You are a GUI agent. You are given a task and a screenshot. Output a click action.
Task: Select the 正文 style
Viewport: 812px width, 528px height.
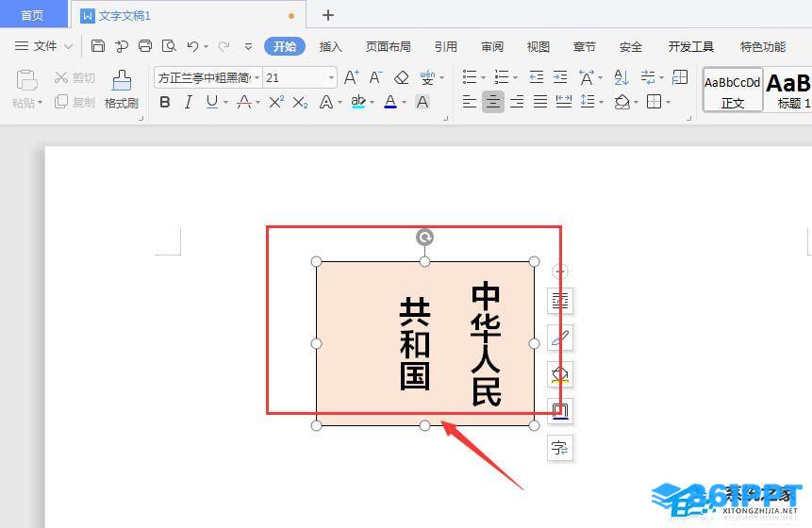point(732,90)
